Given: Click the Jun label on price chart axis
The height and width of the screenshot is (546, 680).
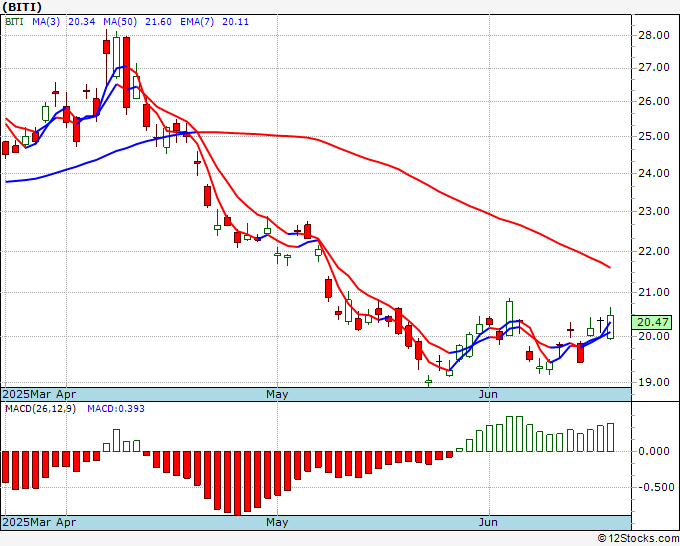Looking at the screenshot, I should pos(488,394).
